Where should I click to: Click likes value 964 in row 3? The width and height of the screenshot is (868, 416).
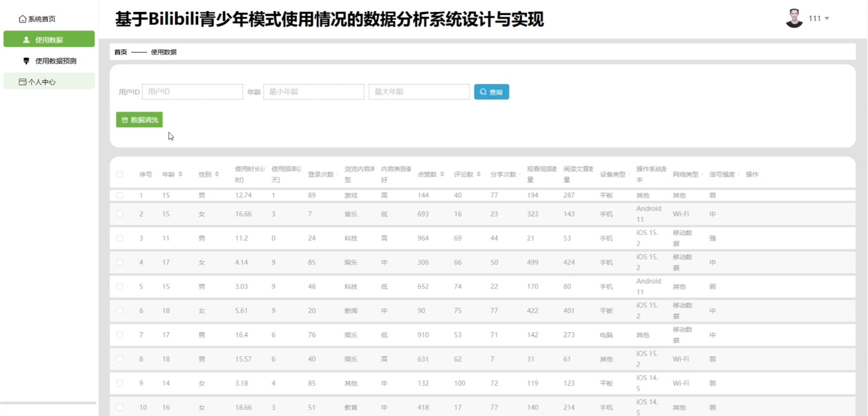pyautogui.click(x=423, y=238)
